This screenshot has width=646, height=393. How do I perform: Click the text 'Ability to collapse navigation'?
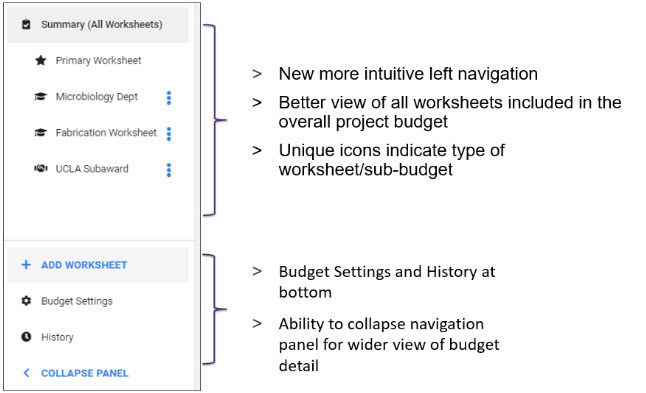(x=381, y=324)
